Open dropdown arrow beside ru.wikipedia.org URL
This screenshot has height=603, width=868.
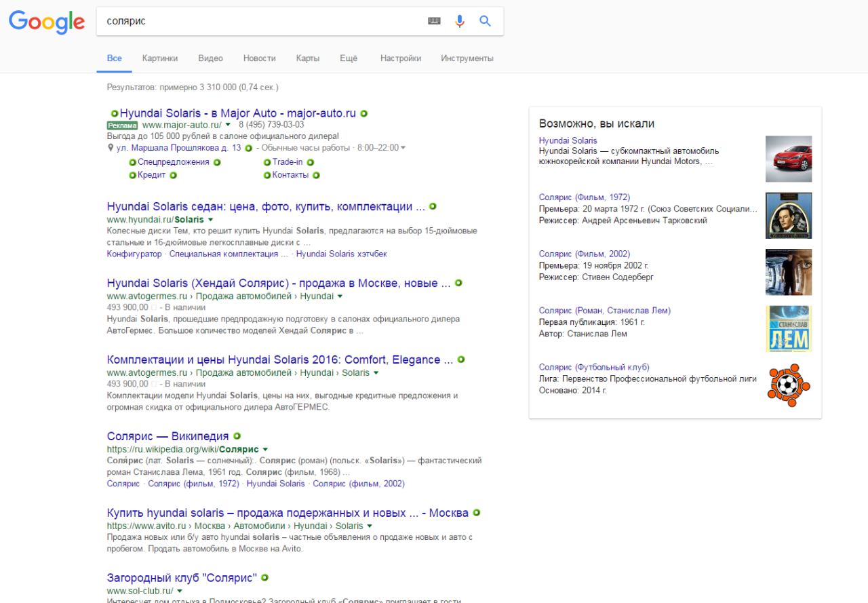(265, 450)
